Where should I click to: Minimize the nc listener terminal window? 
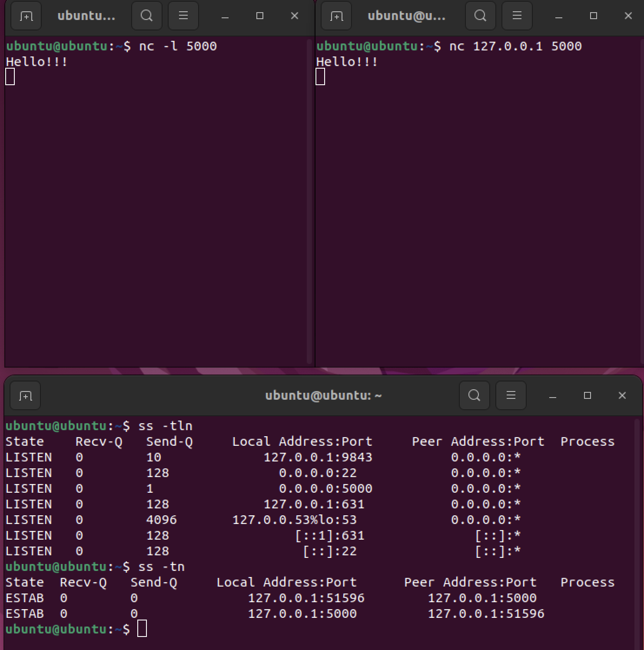tap(225, 17)
